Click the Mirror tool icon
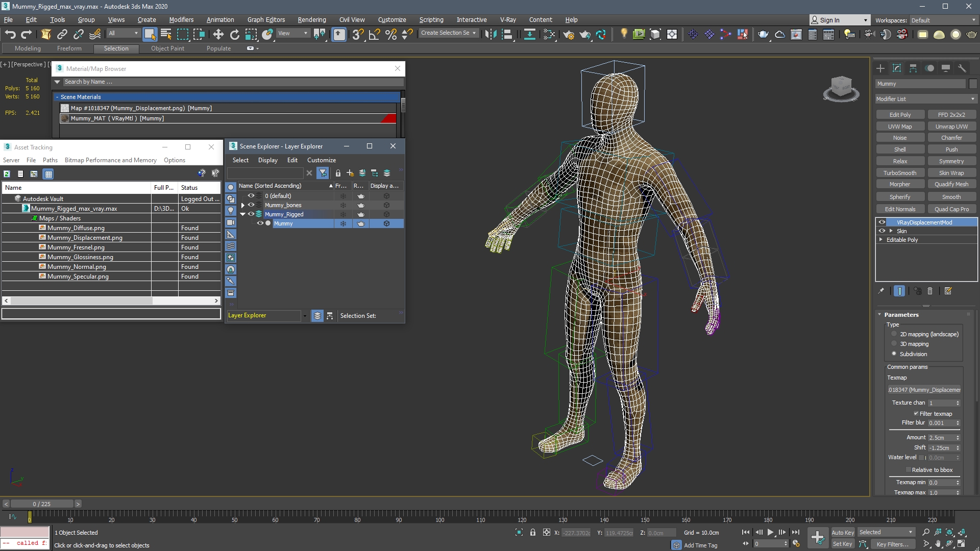This screenshot has height=551, width=980. tap(491, 34)
